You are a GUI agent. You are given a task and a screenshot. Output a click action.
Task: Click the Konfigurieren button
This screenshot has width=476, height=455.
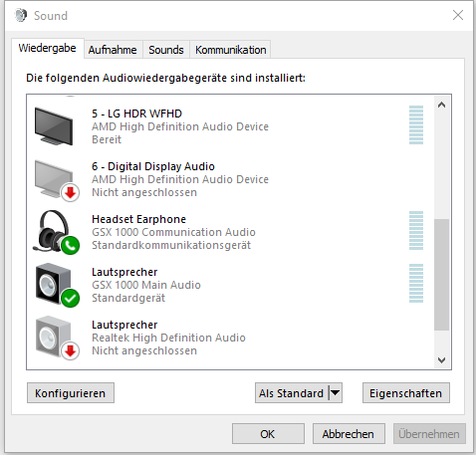(x=71, y=393)
